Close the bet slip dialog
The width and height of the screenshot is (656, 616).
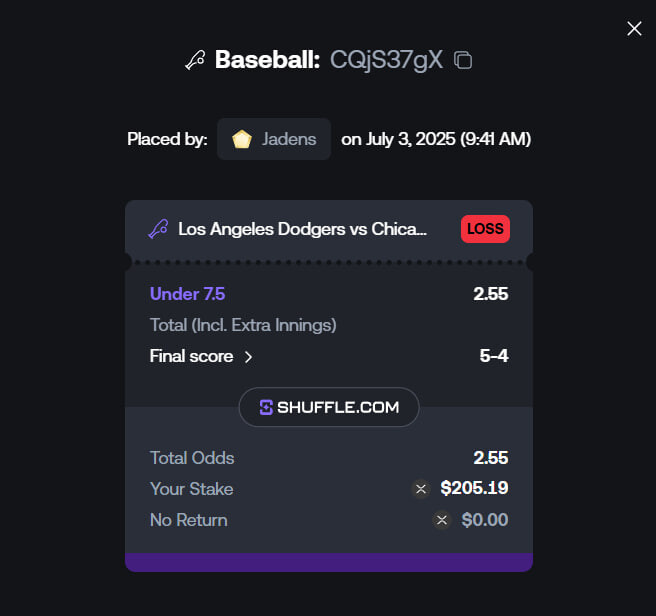pyautogui.click(x=634, y=28)
